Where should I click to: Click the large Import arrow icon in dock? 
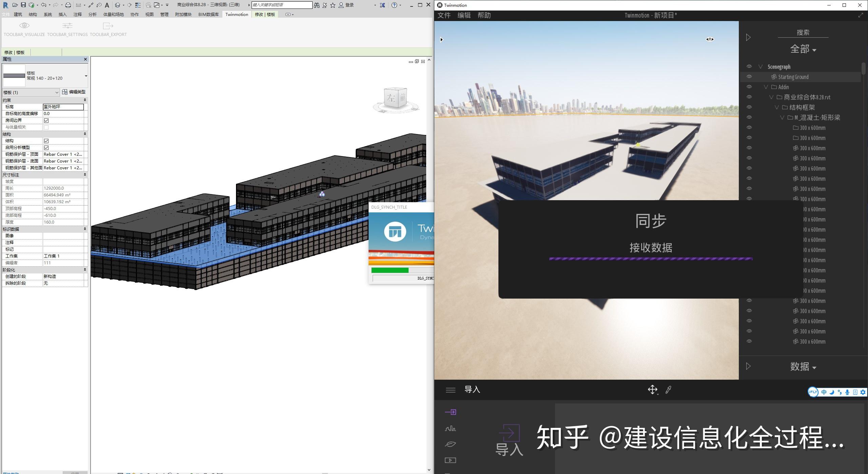[509, 433]
